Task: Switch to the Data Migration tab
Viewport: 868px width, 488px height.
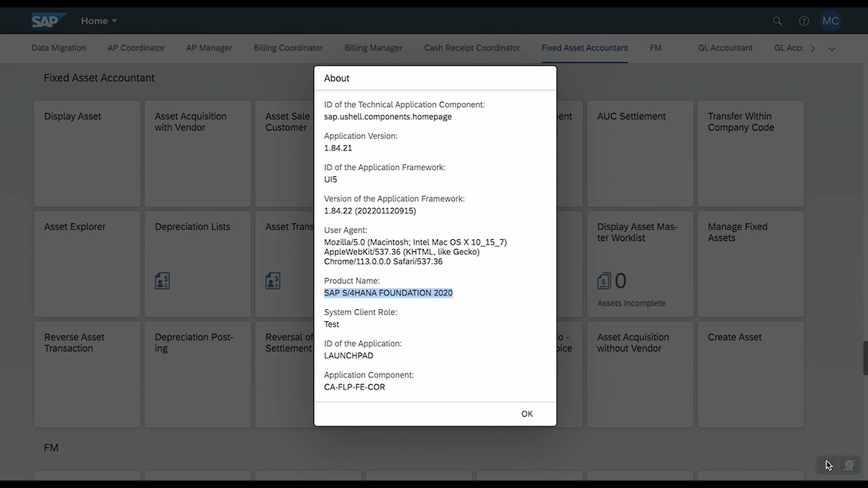Action: [58, 48]
